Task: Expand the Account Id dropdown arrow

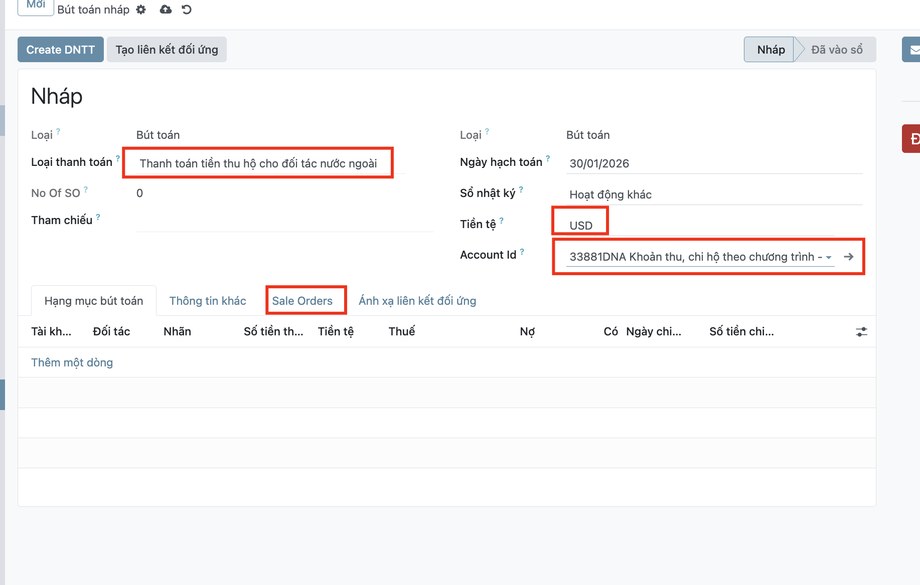Action: coord(828,257)
